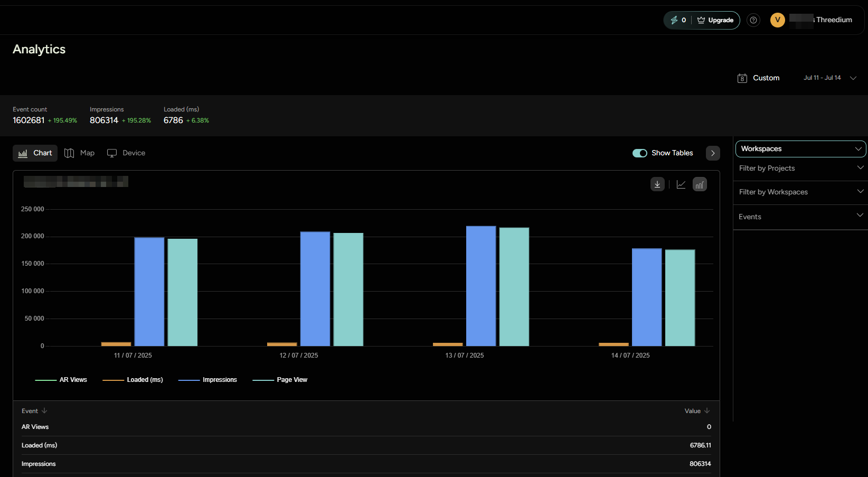The width and height of the screenshot is (868, 477).
Task: Switch to the Device tab
Action: coord(126,153)
